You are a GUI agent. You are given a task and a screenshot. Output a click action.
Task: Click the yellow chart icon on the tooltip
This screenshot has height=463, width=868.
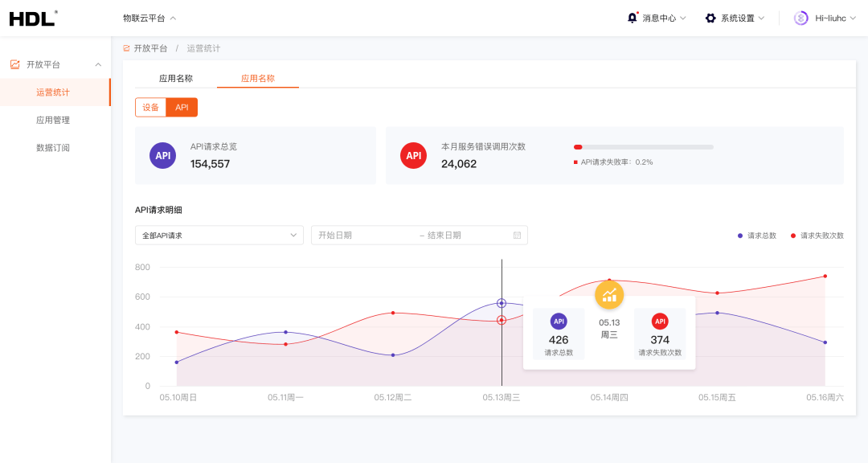click(x=609, y=295)
